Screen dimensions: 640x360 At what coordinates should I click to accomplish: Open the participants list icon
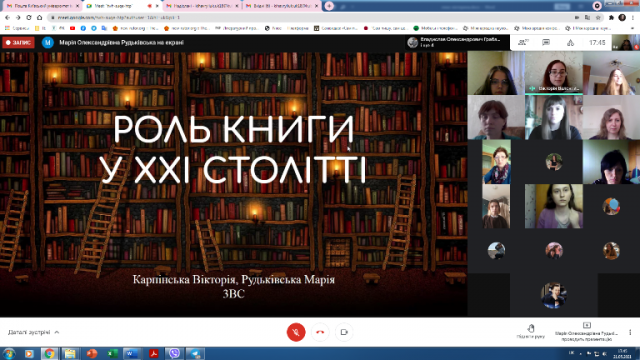pos(522,42)
